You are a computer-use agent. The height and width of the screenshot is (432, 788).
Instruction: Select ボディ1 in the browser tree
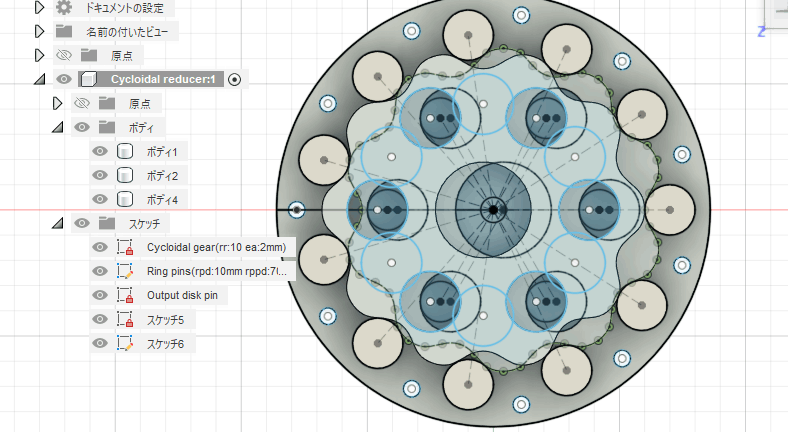pos(162,152)
